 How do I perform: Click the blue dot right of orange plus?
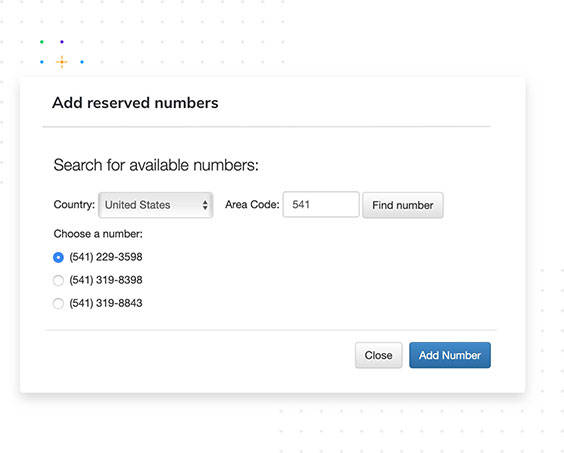[x=82, y=62]
